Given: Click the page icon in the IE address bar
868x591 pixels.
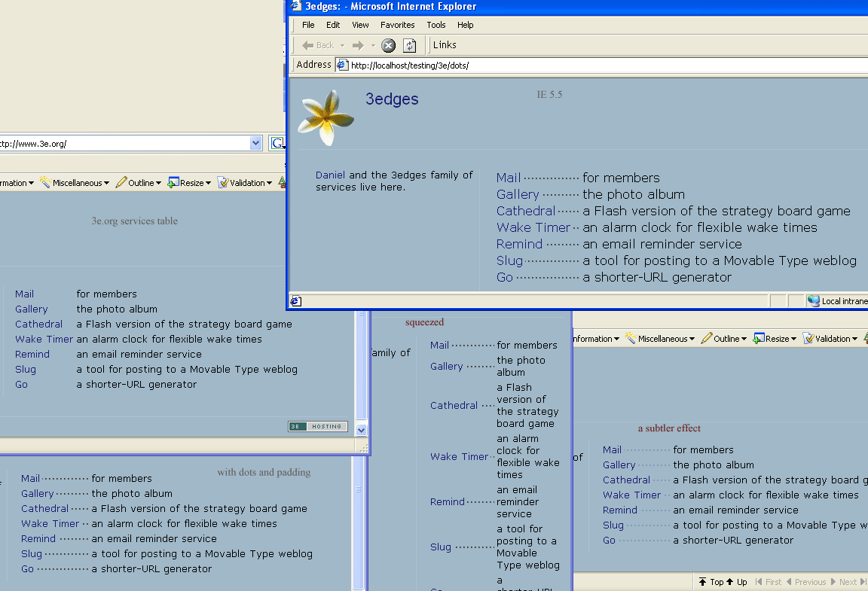Looking at the screenshot, I should [x=343, y=65].
